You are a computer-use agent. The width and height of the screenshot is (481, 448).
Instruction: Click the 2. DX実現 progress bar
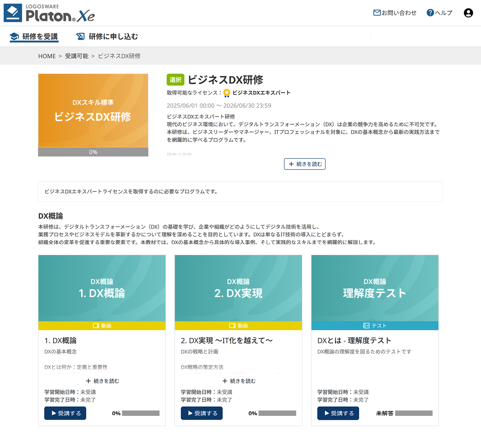277,413
